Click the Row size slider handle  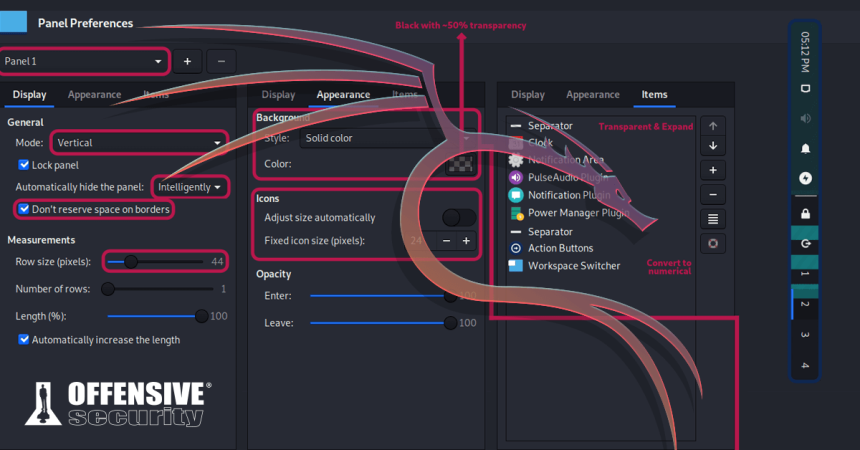[131, 262]
